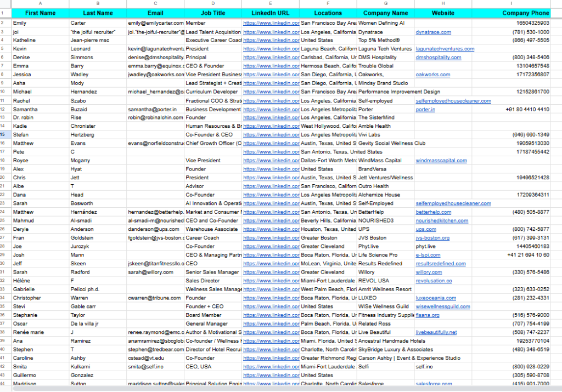Select the phyt.live website cell
This screenshot has height=392, width=562.
(x=443, y=246)
